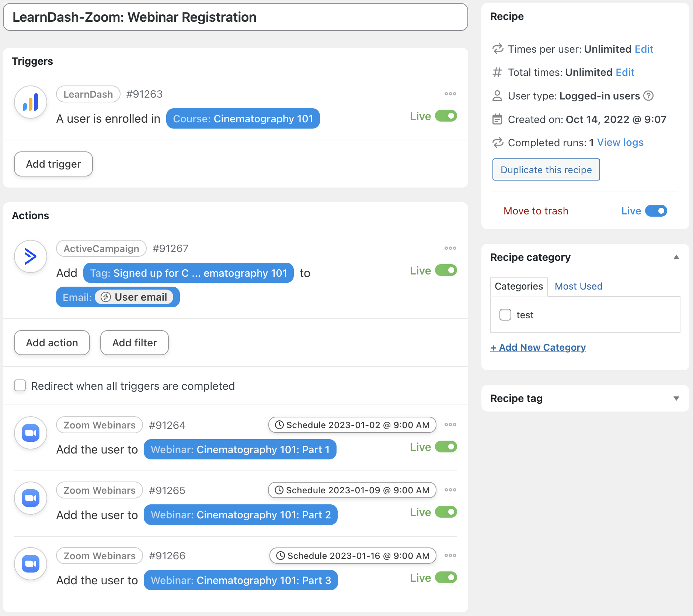Open Webinar: Cinematography 101: Part 1 selector
The height and width of the screenshot is (616, 693).
click(x=240, y=449)
